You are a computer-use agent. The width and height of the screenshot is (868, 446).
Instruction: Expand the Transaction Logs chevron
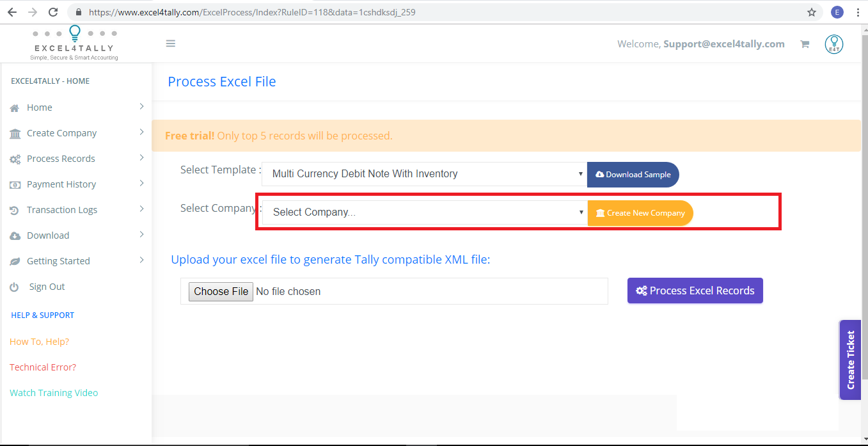[141, 209]
